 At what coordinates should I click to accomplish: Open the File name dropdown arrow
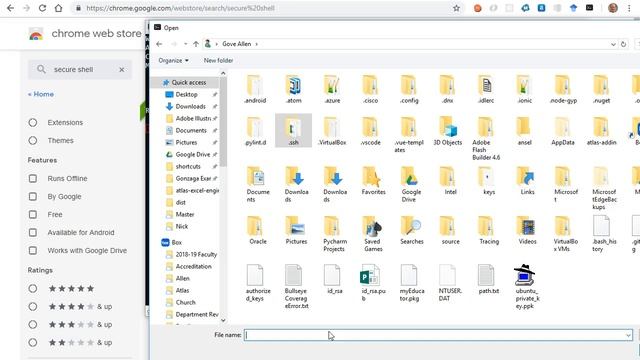628,335
